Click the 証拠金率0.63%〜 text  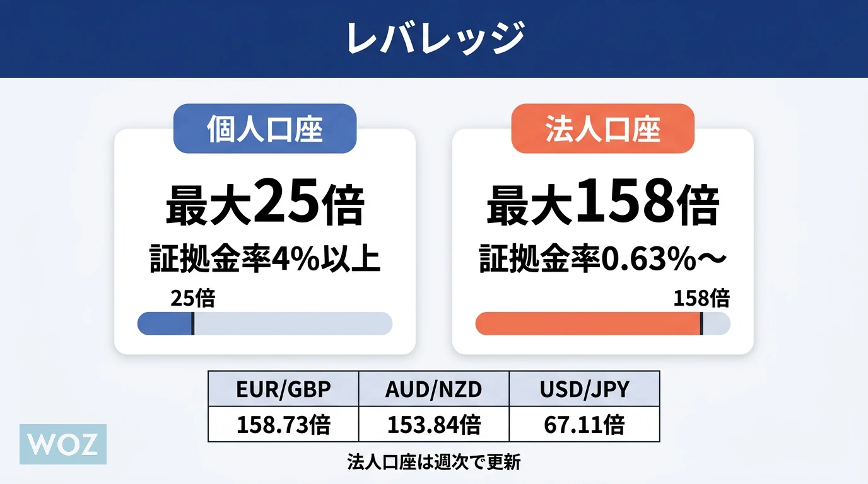602,259
